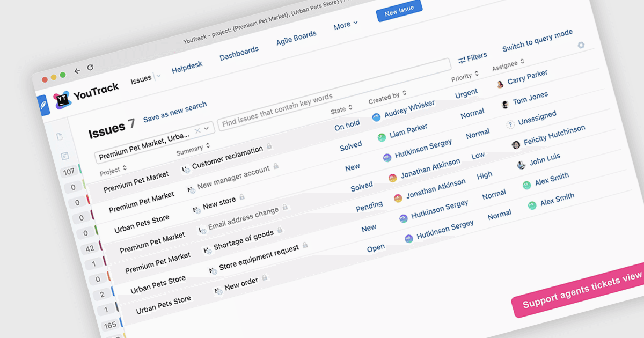Reload the page with the refresh icon
Image resolution: width=644 pixels, height=338 pixels.
90,68
